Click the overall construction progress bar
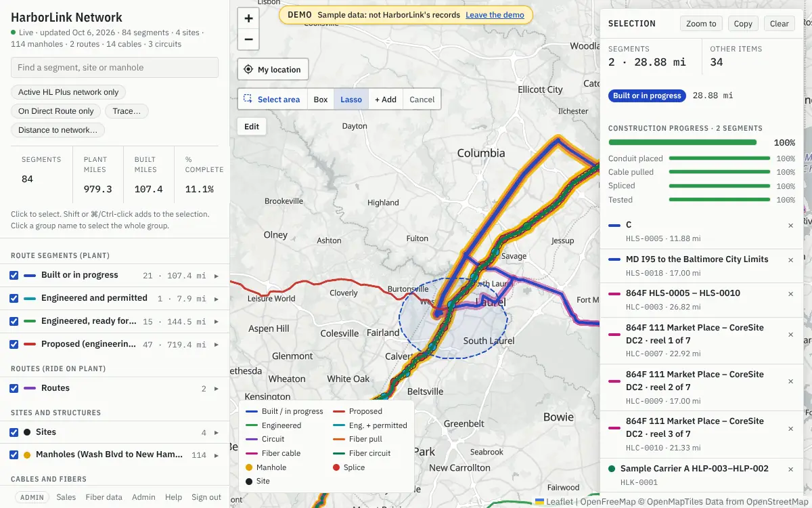This screenshot has height=508, width=812. click(683, 143)
